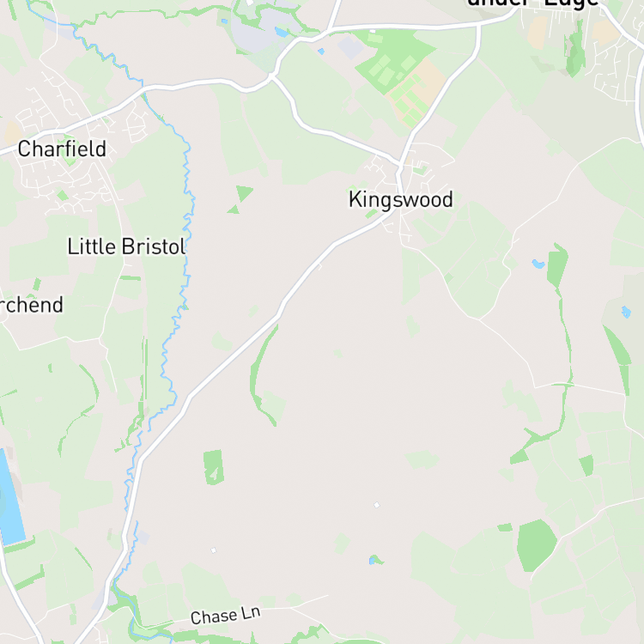The width and height of the screenshot is (644, 644).
Task: Click the partially visible under-Edge label
Action: tap(533, 4)
